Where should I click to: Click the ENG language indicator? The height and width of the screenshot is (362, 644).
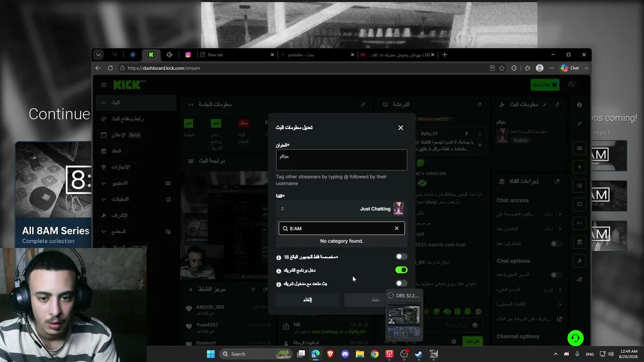point(590,354)
